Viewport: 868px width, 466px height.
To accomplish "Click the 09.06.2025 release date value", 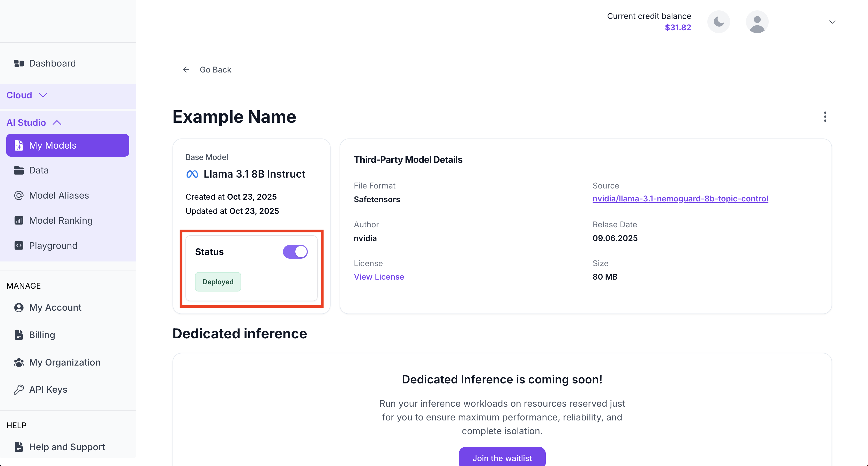I will 615,238.
